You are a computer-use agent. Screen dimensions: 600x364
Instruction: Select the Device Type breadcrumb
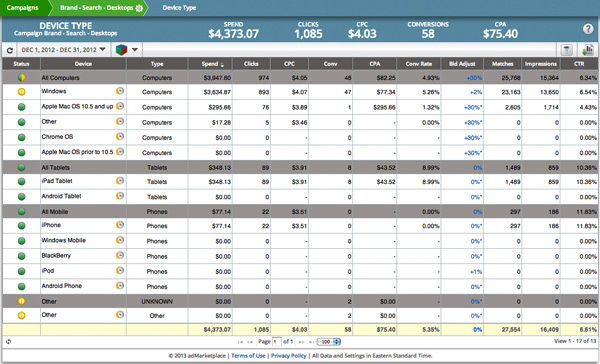tap(179, 8)
